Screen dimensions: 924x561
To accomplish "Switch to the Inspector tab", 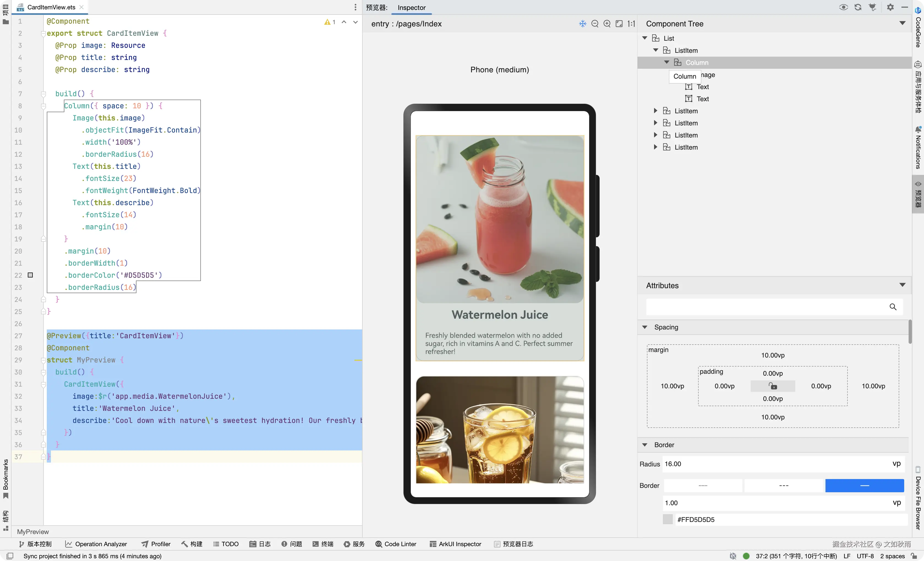I will pyautogui.click(x=411, y=7).
